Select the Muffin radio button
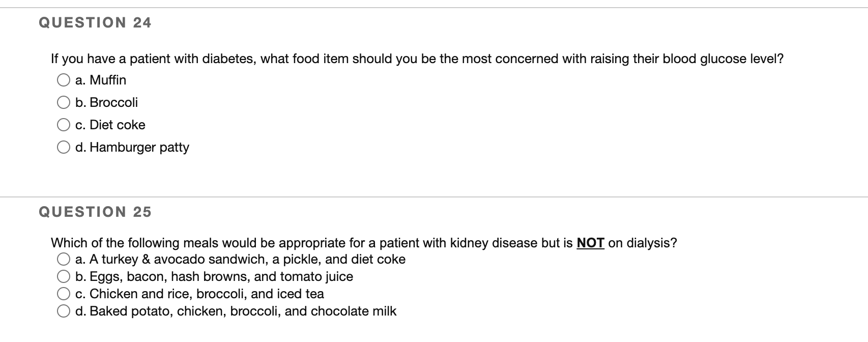This screenshot has width=868, height=342. (63, 80)
